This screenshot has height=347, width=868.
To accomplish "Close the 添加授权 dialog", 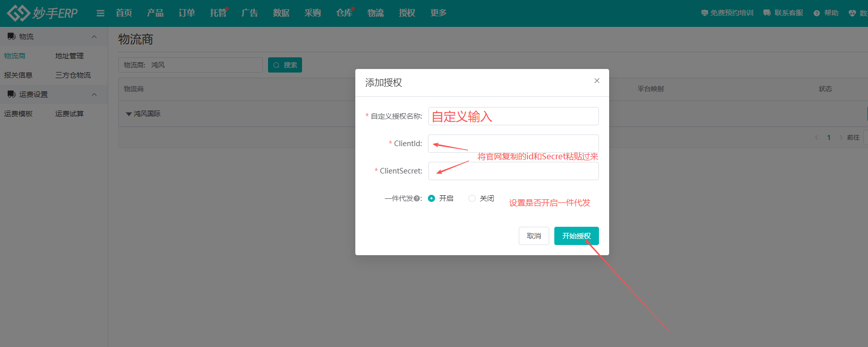I will point(597,81).
